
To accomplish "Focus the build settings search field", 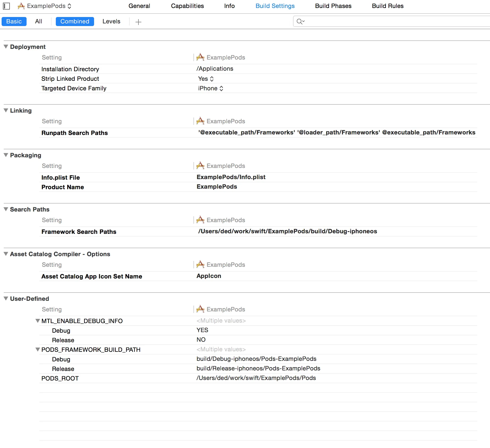I will (x=392, y=22).
